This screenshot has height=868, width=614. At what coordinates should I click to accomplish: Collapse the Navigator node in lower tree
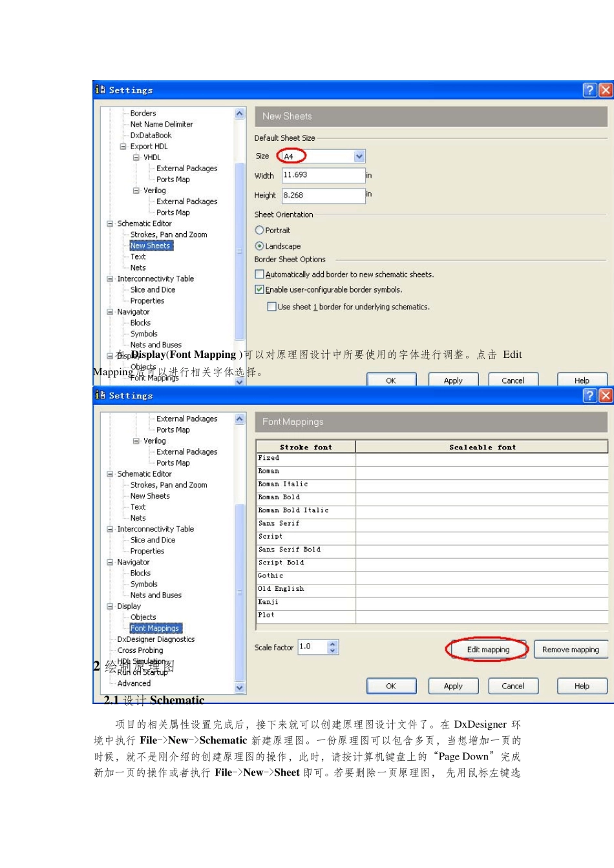(110, 563)
